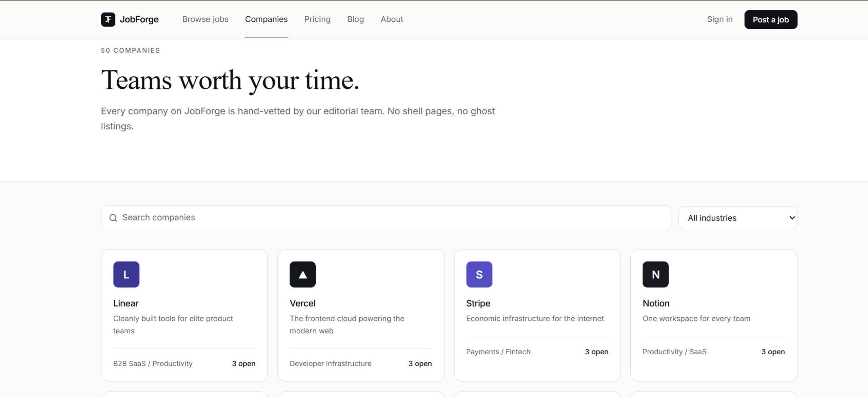Screen dimensions: 868x398
Task: Click Linear's description about elite product teams
Action: click(173, 324)
